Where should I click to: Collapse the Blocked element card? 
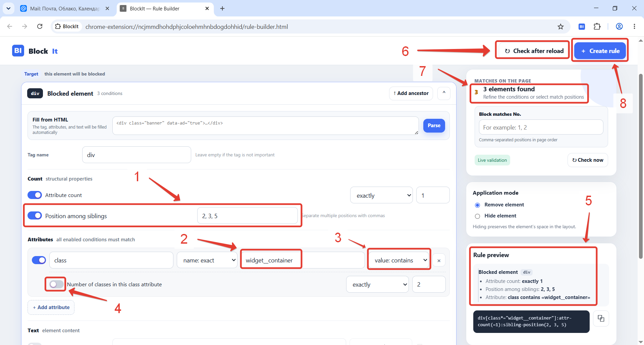pyautogui.click(x=444, y=93)
